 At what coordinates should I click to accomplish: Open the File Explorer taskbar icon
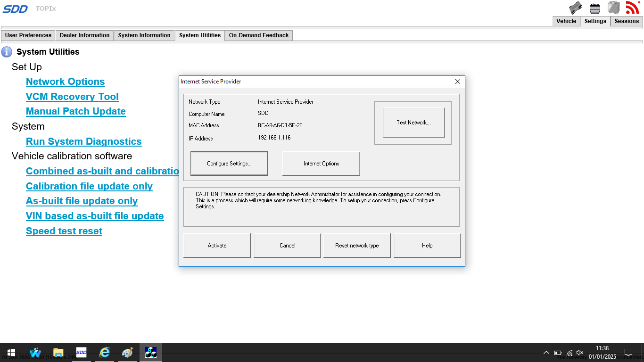point(58,353)
